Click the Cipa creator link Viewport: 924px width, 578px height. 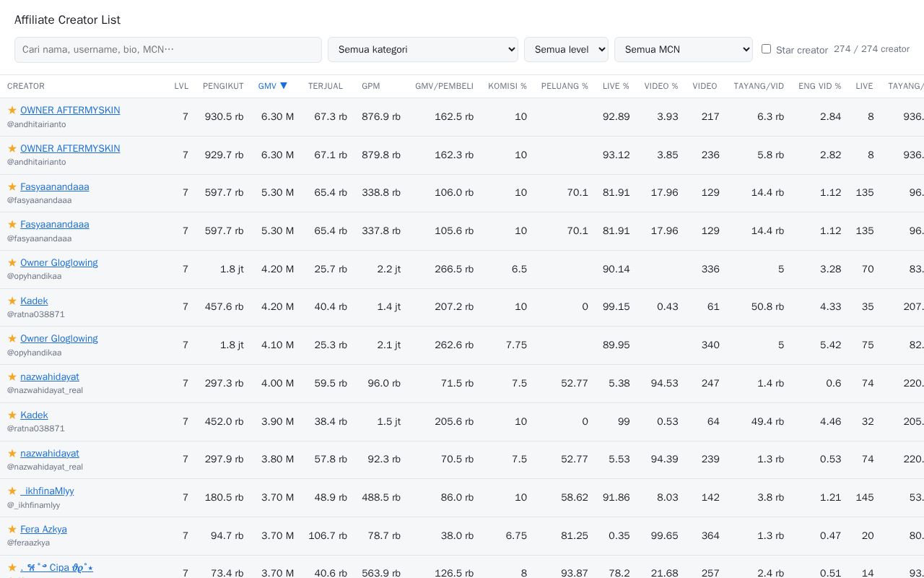(x=57, y=568)
